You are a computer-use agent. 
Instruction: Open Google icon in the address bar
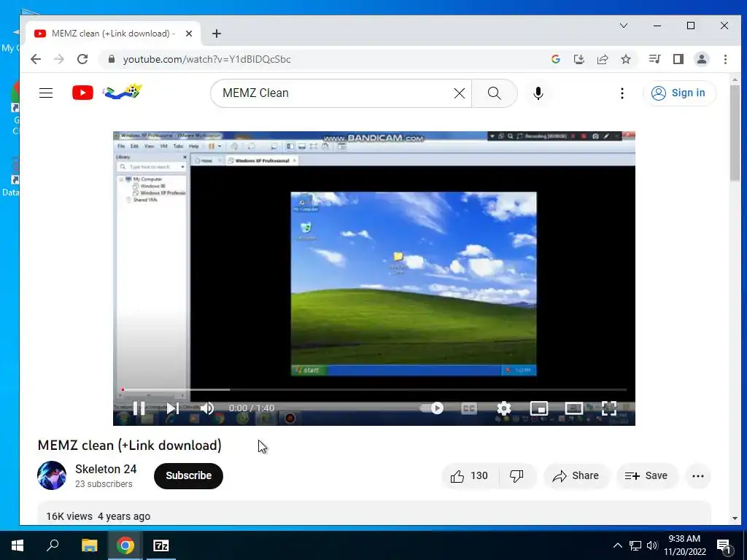(555, 59)
